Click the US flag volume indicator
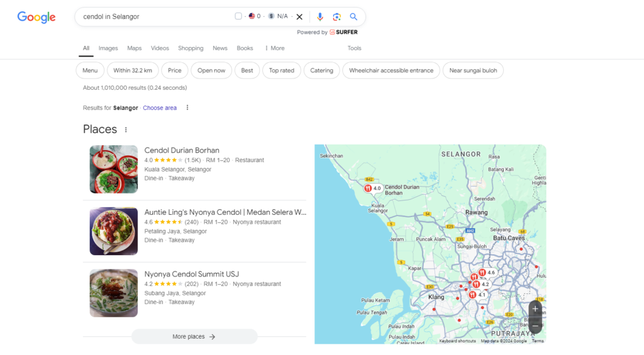 tap(252, 16)
